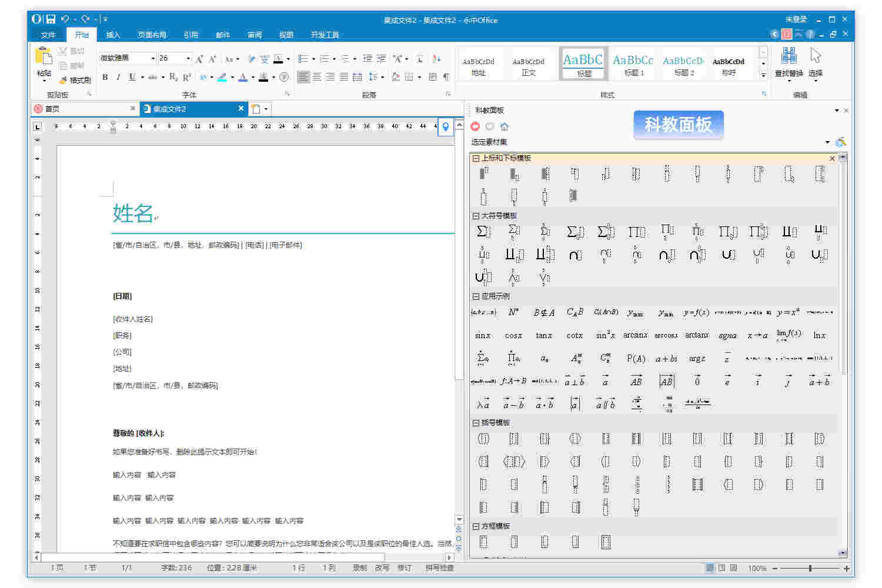This screenshot has height=588, width=882.
Task: Click the 科教面板 banner button
Action: point(679,125)
